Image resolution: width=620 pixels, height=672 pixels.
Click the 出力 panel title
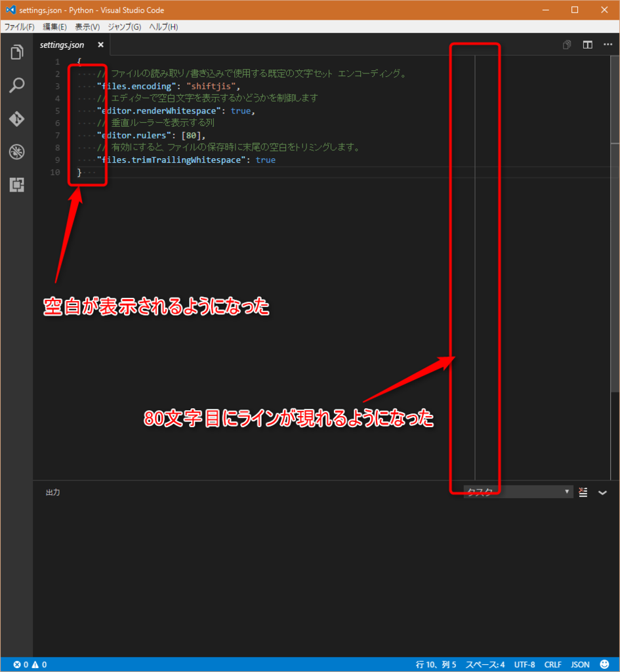click(x=52, y=492)
